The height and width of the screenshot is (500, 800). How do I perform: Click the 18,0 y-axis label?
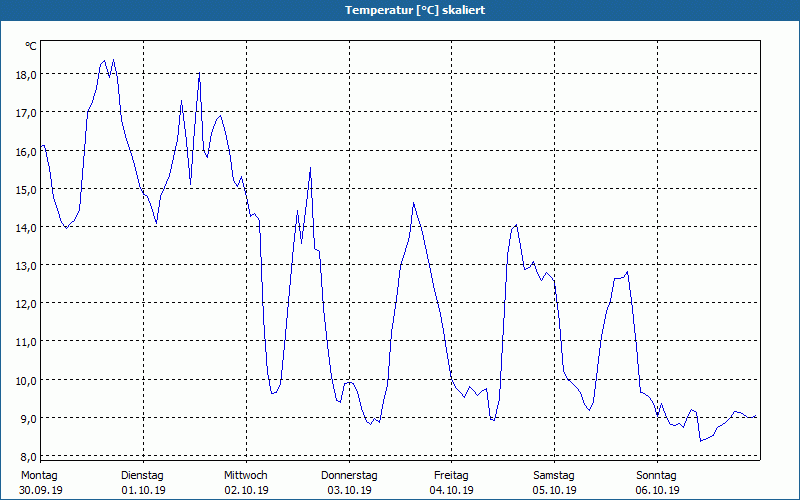[27, 74]
